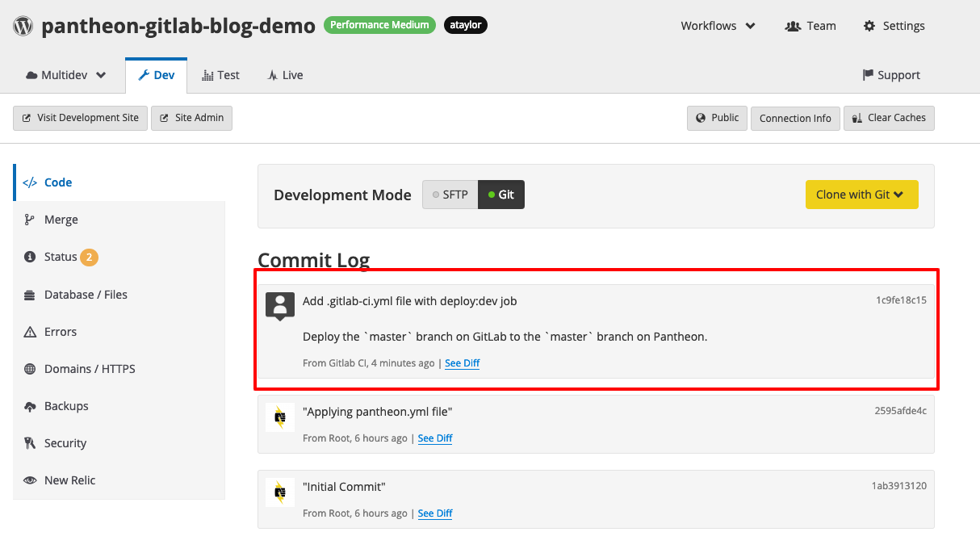Switch to the Test environment tab
The image size is (980, 553).
(x=220, y=74)
